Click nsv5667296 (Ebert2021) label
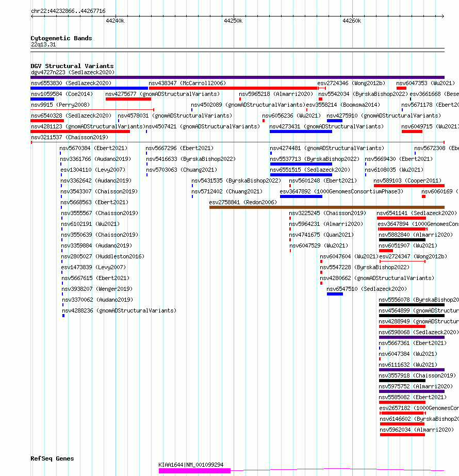Viewport: 459px width, 476px height. (179, 148)
